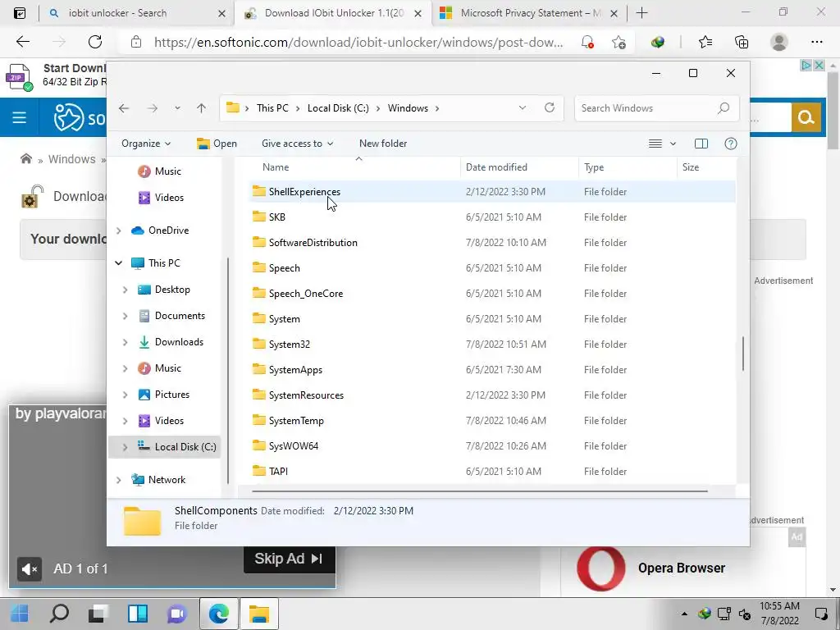Expand Network tree node
This screenshot has height=630, width=840.
pyautogui.click(x=118, y=479)
